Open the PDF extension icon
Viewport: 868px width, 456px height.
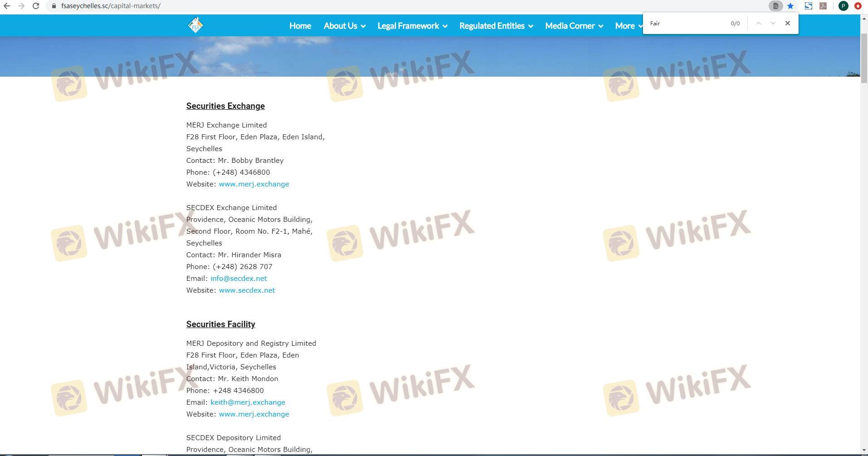point(823,6)
